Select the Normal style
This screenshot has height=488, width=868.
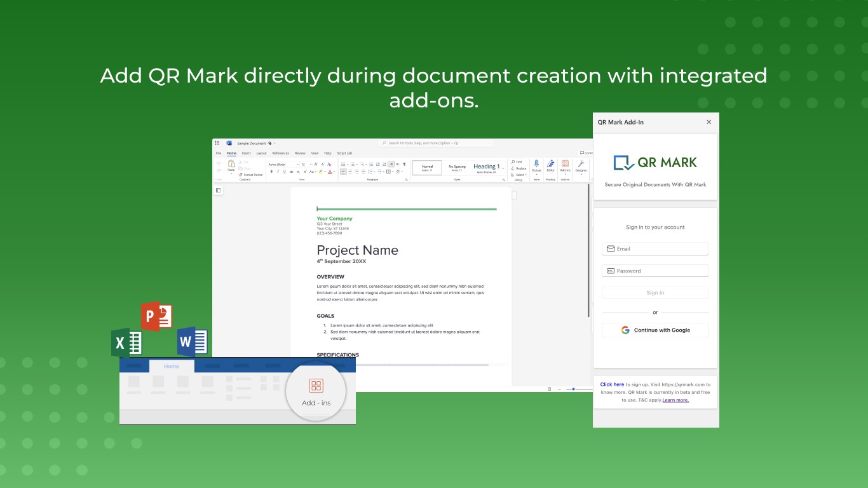pyautogui.click(x=427, y=168)
